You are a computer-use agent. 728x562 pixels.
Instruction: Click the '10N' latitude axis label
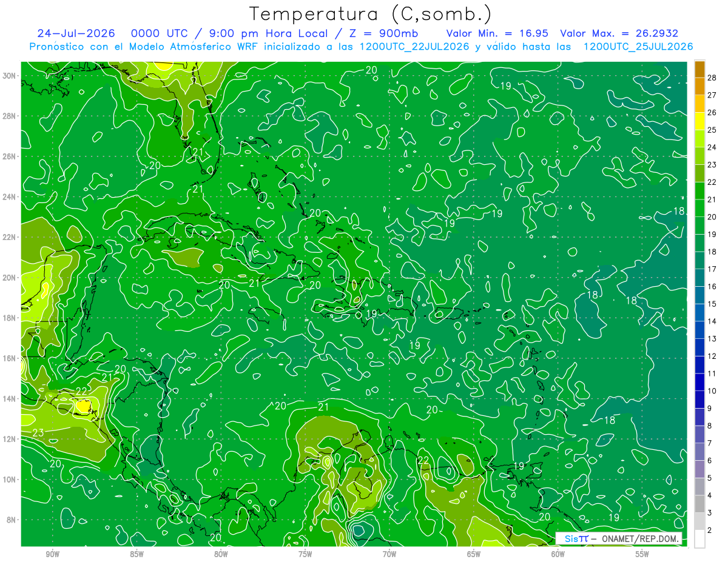click(x=10, y=480)
